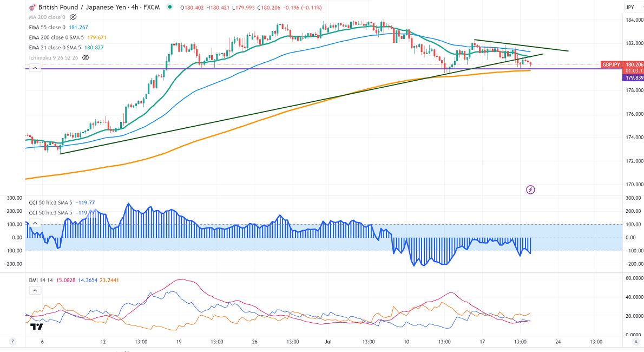Click the Jul label on time axis
Viewport: 644px width, 352px height.
click(328, 342)
